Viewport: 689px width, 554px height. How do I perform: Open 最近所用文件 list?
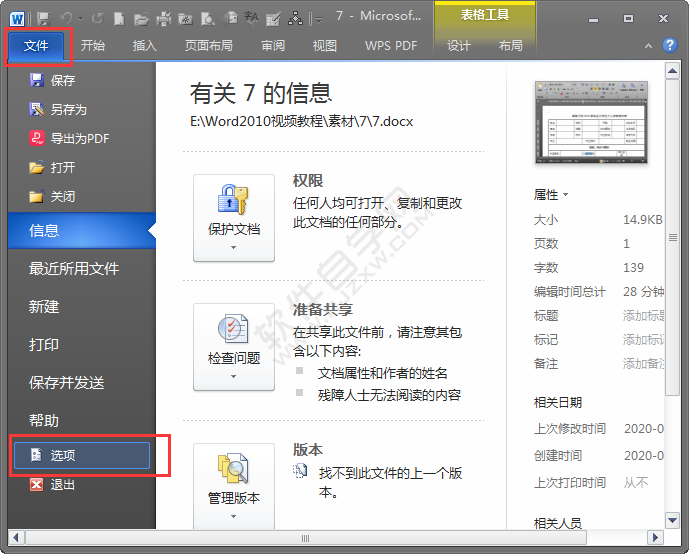click(82, 268)
